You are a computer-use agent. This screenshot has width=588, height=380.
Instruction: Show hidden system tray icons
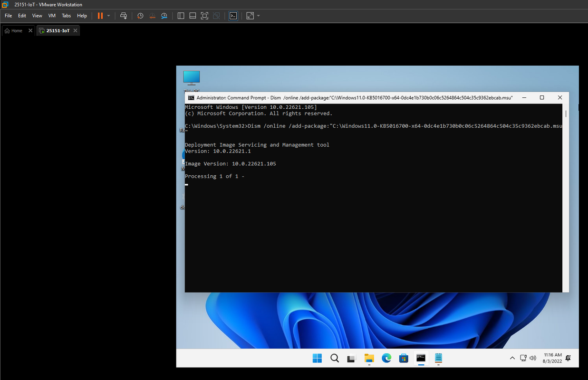click(512, 358)
